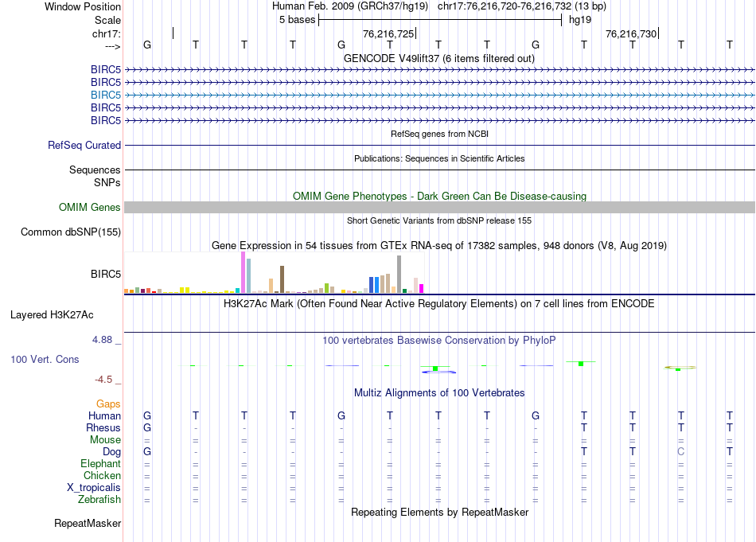The height and width of the screenshot is (542, 756).
Task: Click the 5 bases scale label
Action: pyautogui.click(x=297, y=20)
